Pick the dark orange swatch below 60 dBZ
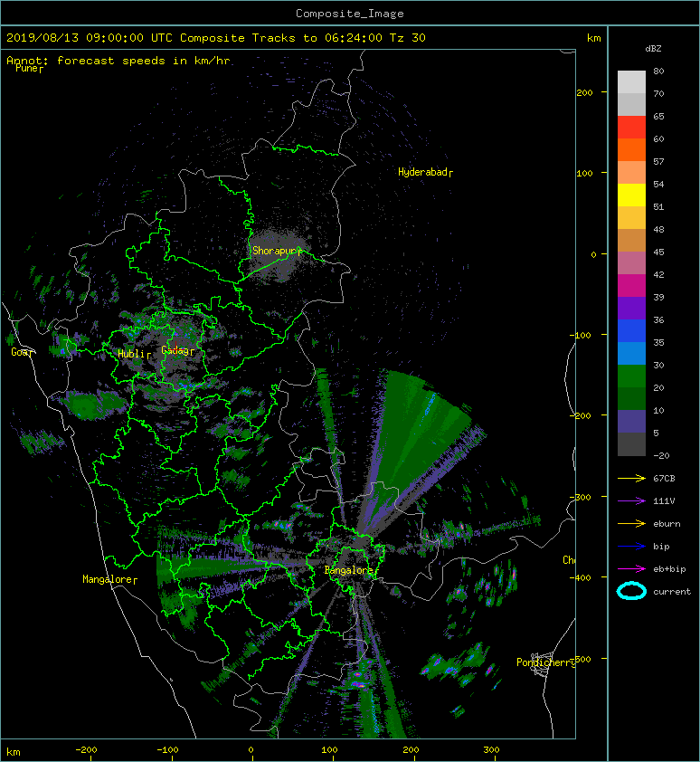 click(x=631, y=149)
